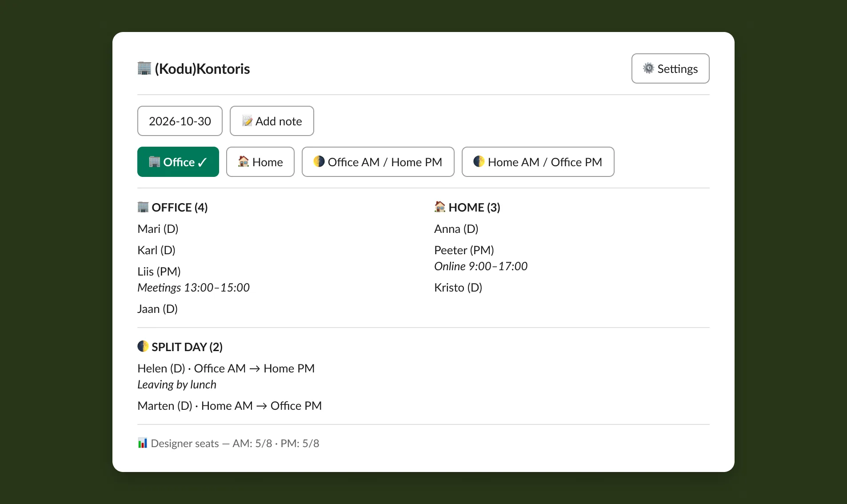Open the 2026-10-30 date picker
Image resolution: width=847 pixels, height=504 pixels.
pyautogui.click(x=180, y=121)
